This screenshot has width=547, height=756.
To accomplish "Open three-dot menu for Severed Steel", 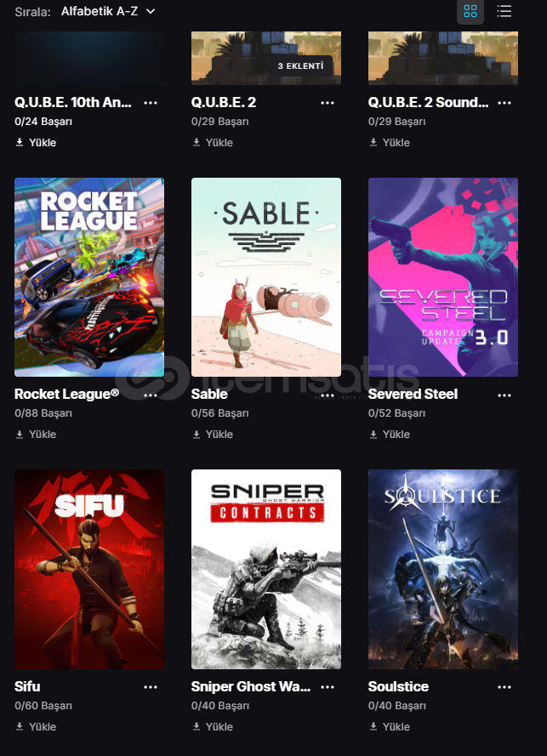I will click(x=504, y=395).
